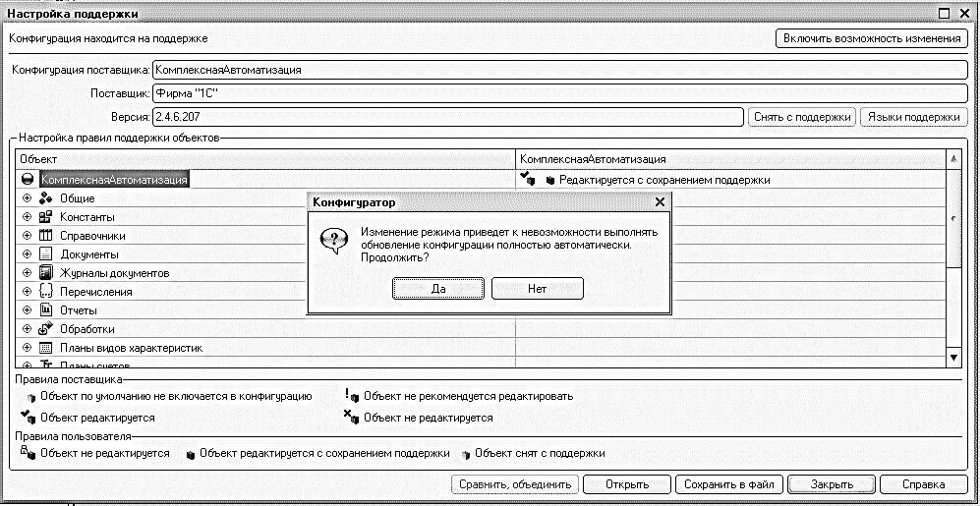
Task: Expand the Справочники tree node
Action: (27, 236)
